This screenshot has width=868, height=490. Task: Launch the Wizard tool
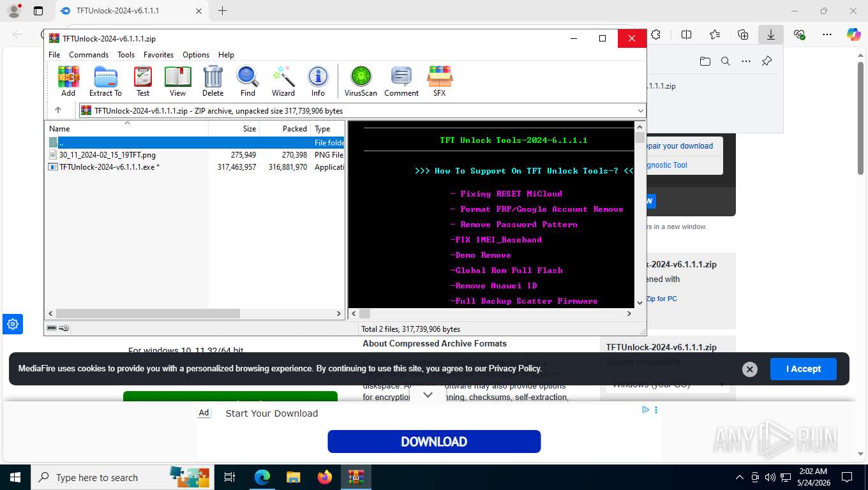(283, 81)
